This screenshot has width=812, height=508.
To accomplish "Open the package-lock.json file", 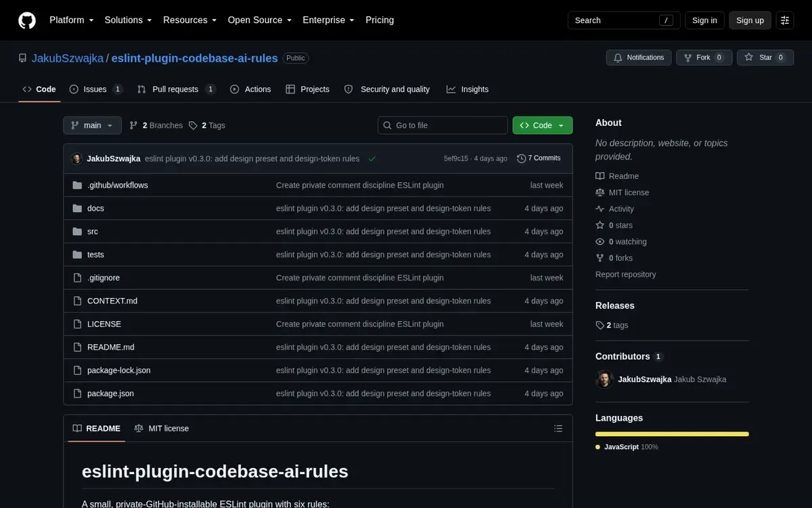I will [x=119, y=371].
